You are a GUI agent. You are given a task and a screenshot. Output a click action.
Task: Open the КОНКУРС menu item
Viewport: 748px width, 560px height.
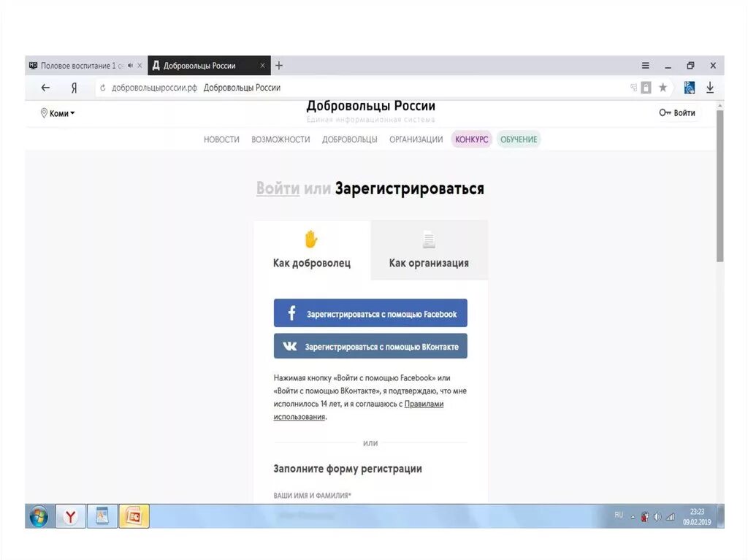click(471, 139)
